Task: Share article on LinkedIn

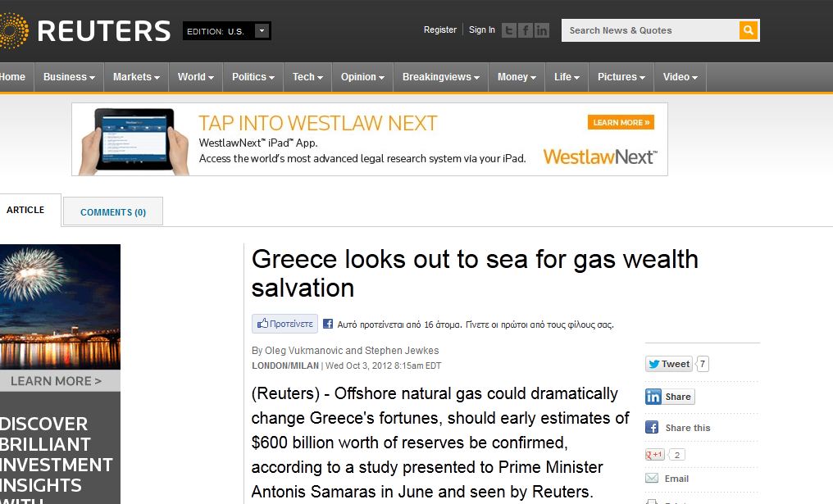Action: click(x=670, y=397)
